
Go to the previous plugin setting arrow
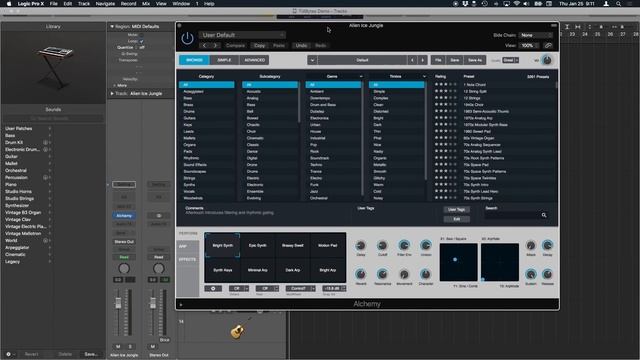(x=205, y=45)
